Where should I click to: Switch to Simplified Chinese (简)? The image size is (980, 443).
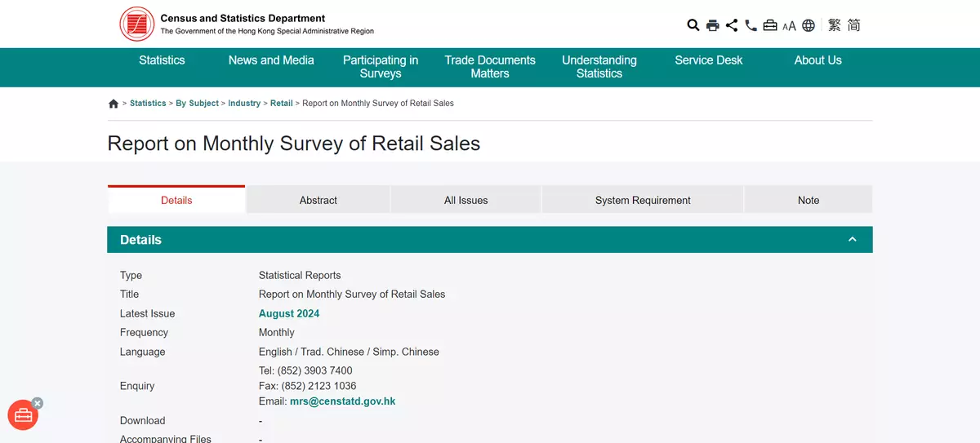pos(853,25)
